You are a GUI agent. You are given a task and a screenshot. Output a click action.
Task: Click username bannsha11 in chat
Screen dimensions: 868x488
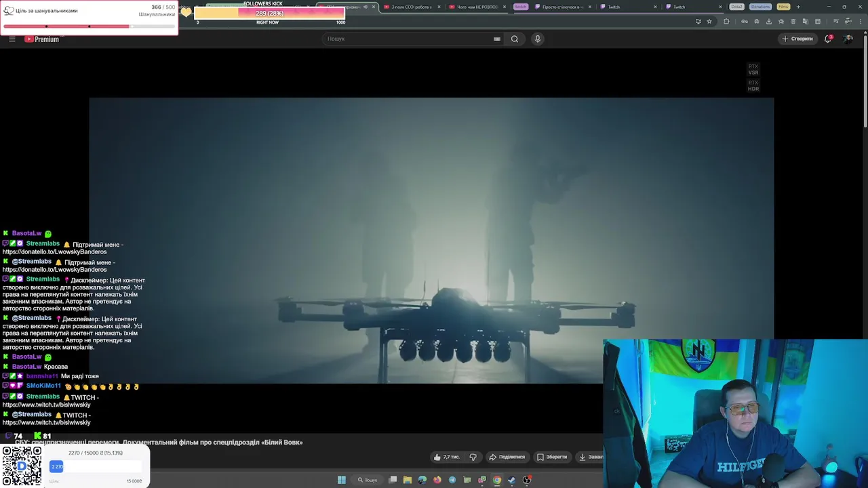coord(42,376)
